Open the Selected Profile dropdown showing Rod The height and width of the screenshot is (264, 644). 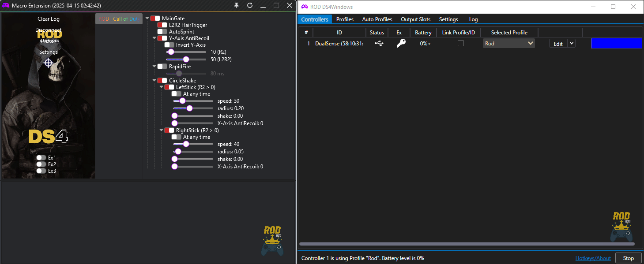[x=509, y=44]
